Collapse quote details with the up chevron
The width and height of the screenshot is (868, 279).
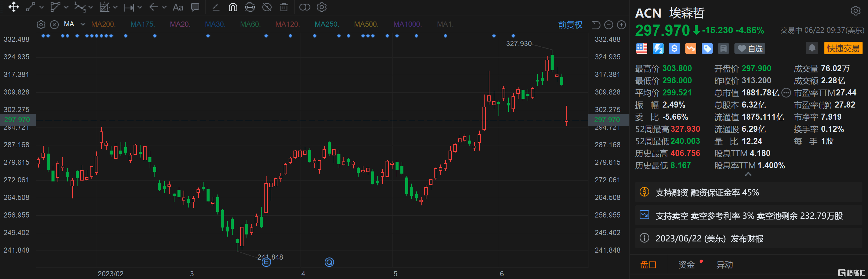click(748, 174)
